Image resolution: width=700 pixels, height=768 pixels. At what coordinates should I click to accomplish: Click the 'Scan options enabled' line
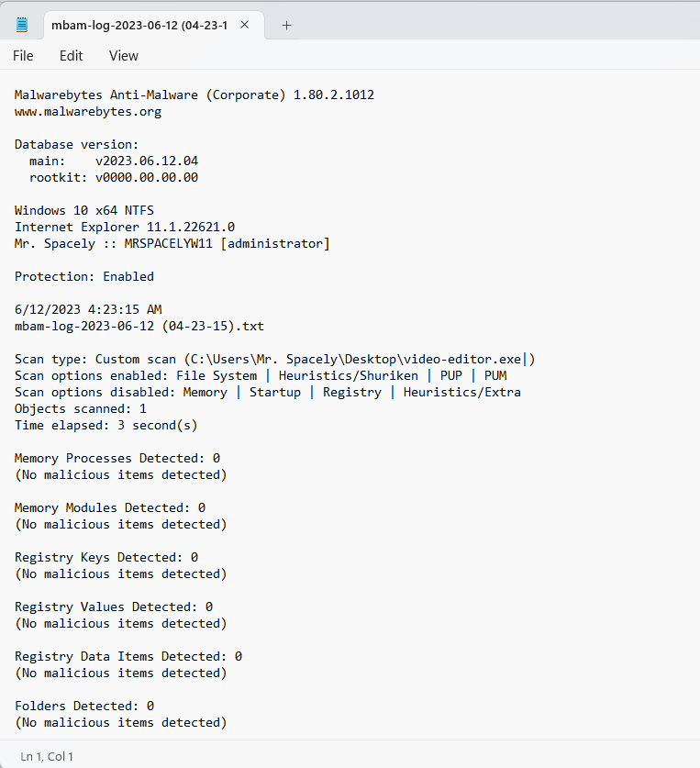click(261, 375)
